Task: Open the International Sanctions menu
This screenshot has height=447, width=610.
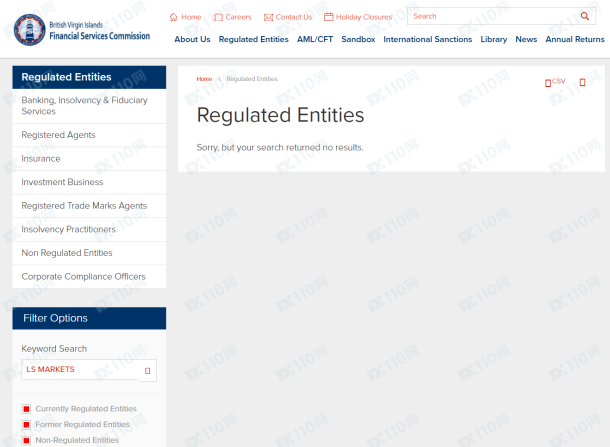Action: point(428,39)
